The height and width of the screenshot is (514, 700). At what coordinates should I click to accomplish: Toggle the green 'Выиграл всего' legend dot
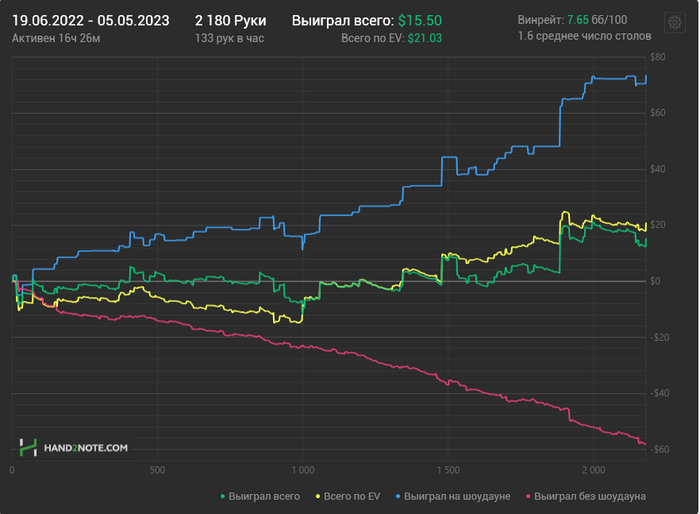pyautogui.click(x=222, y=497)
